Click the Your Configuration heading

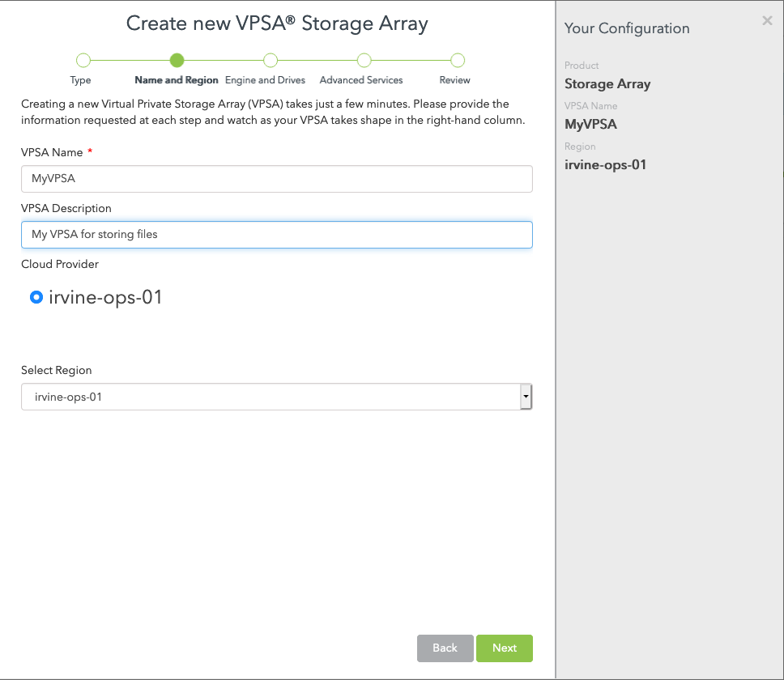(627, 28)
